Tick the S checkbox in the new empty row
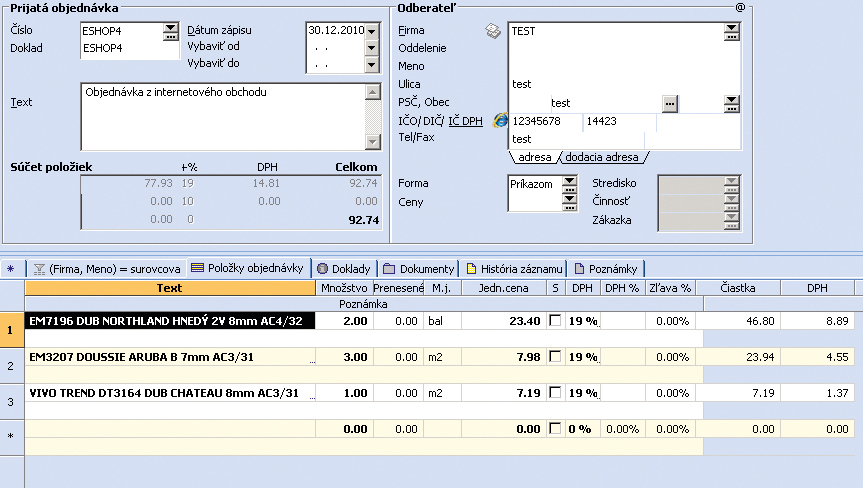863x488 pixels. pyautogui.click(x=555, y=429)
